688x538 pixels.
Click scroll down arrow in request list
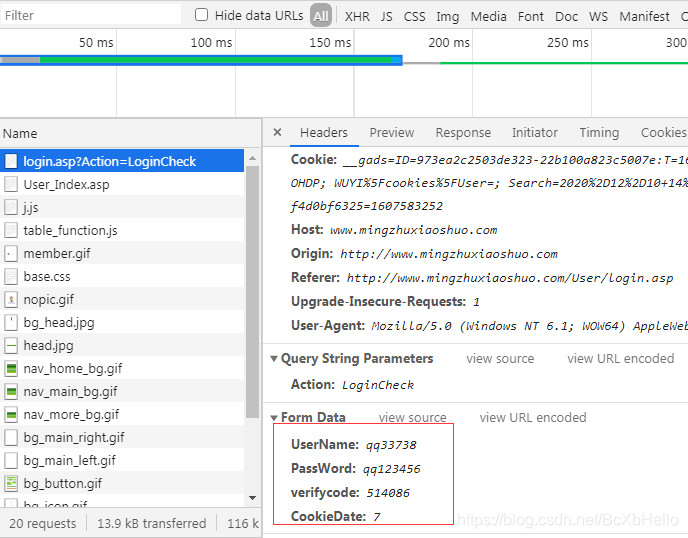(252, 498)
